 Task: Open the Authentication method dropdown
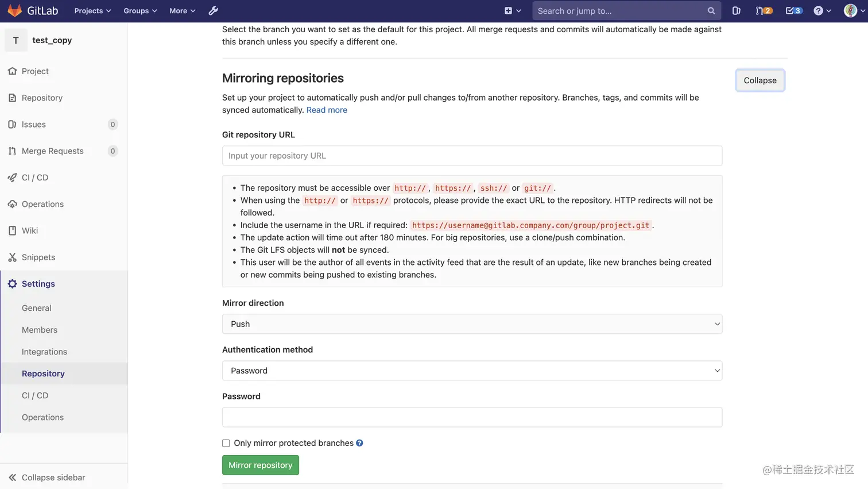(472, 371)
